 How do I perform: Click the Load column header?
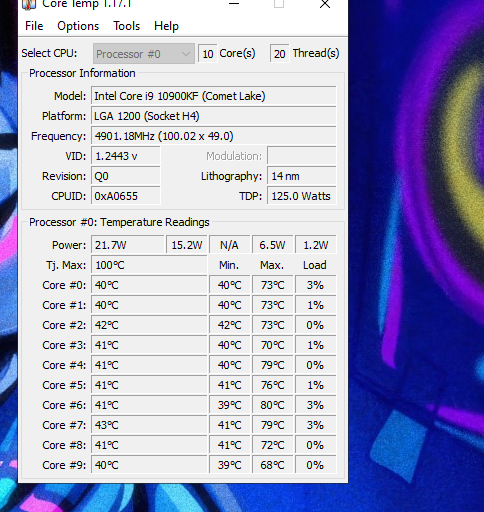(315, 265)
